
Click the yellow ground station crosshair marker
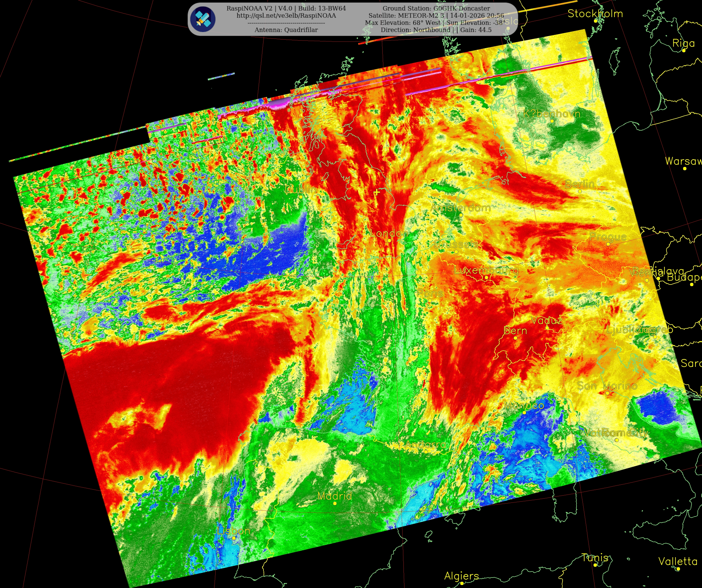pos(377,192)
